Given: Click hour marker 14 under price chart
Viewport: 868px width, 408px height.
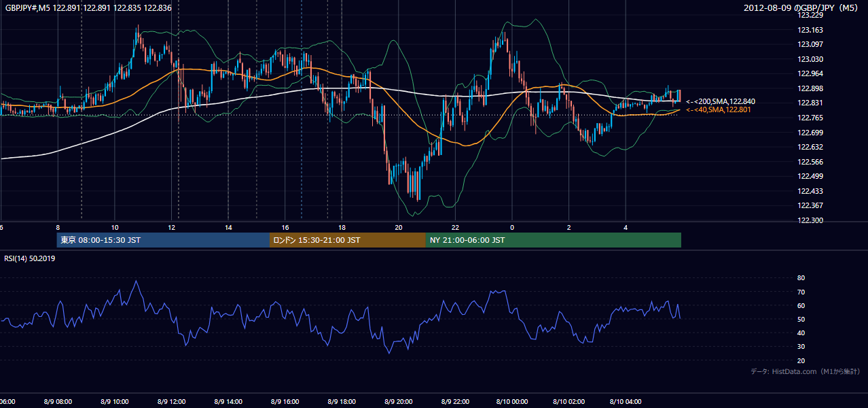Looking at the screenshot, I should pos(229,227).
